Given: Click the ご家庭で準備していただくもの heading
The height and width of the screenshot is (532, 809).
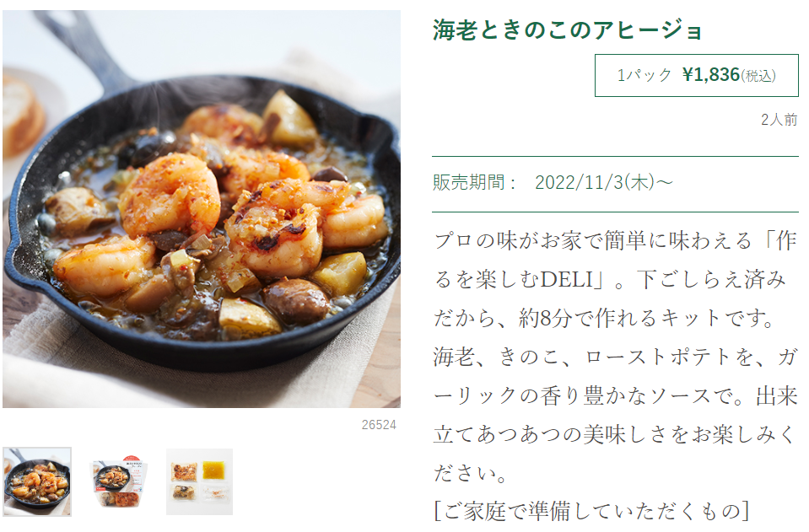Looking at the screenshot, I should pyautogui.click(x=591, y=512).
